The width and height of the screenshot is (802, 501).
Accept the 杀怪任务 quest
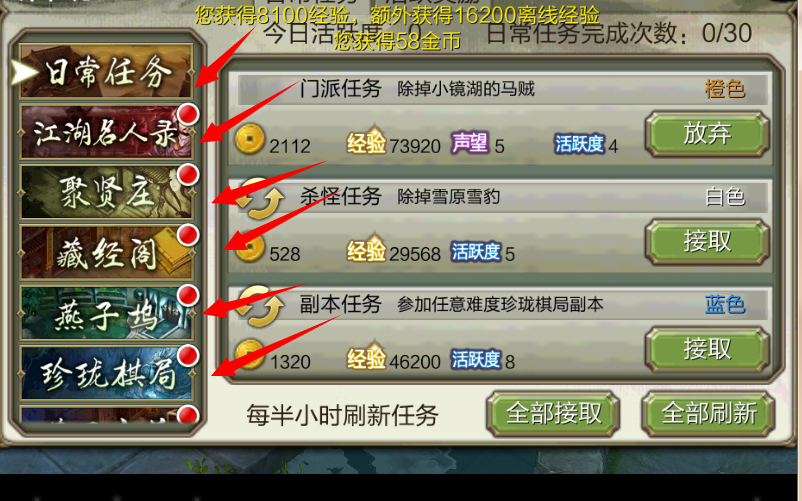[x=707, y=242]
